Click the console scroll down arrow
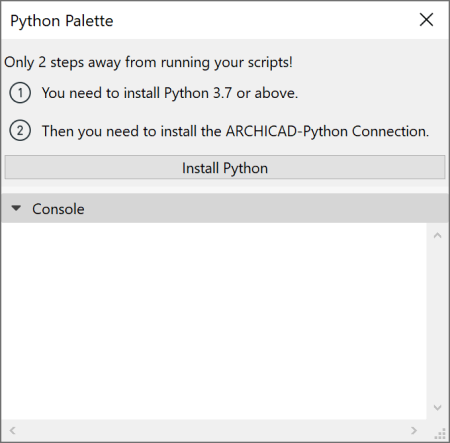This screenshot has height=443, width=450. (437, 407)
